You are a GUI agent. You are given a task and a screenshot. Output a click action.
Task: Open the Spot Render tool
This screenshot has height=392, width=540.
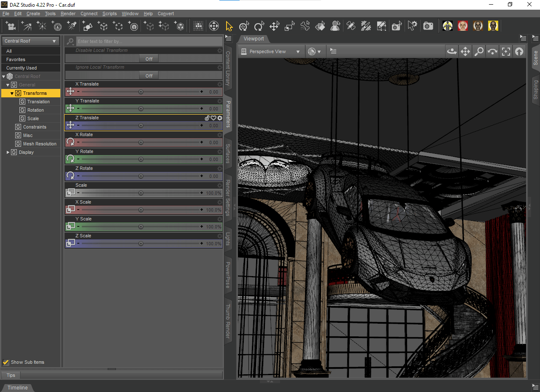396,26
